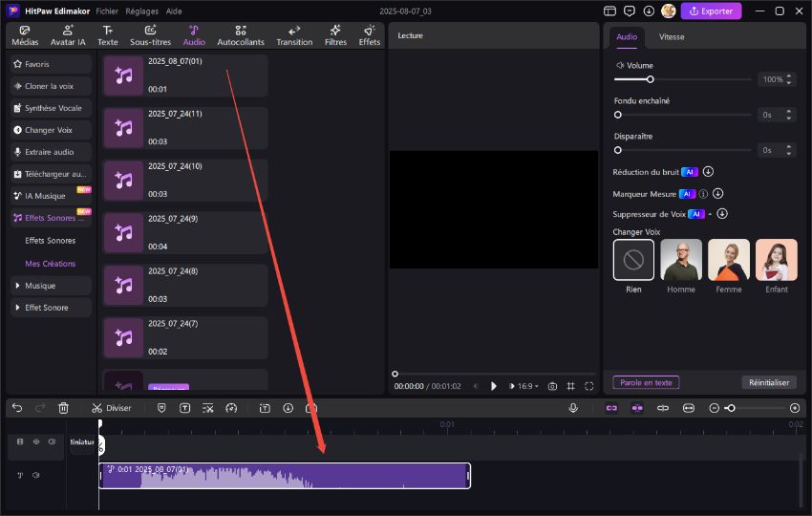Click the speed gauge timeline icon

pos(231,408)
